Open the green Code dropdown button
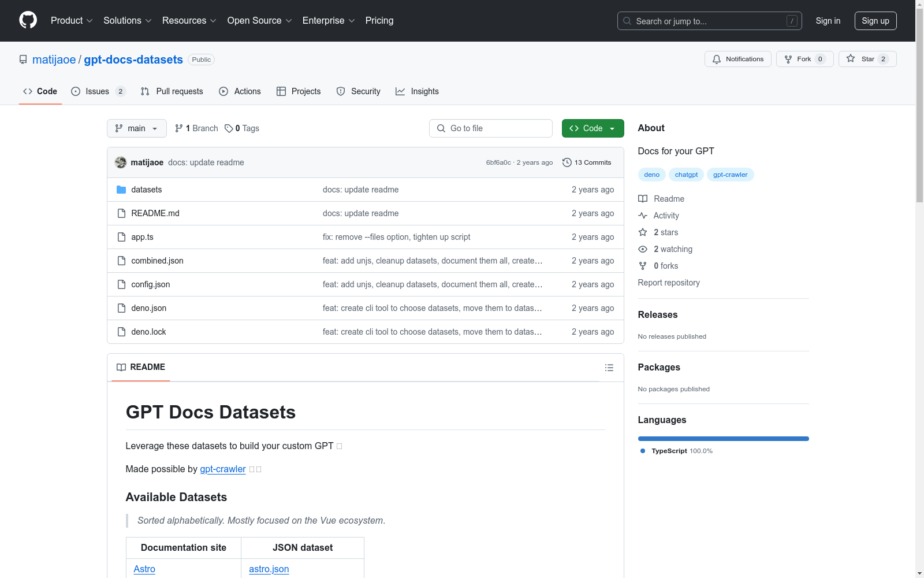Image resolution: width=924 pixels, height=578 pixels. pyautogui.click(x=593, y=128)
